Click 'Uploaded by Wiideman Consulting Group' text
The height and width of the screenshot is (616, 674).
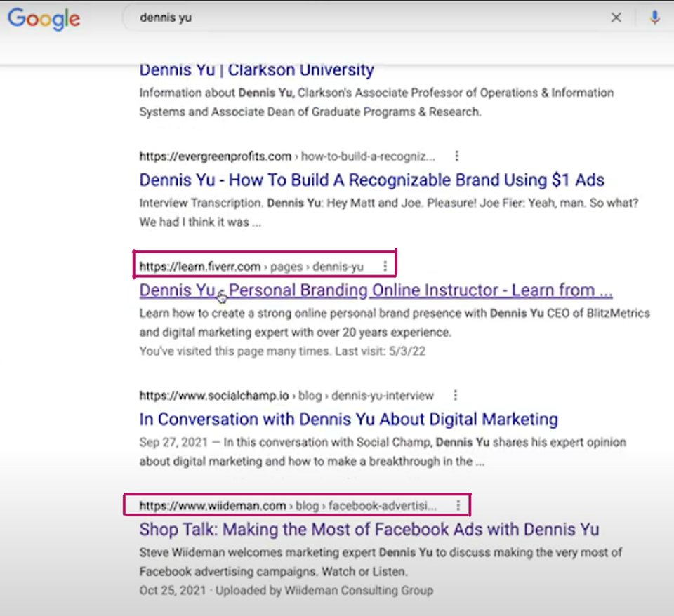point(324,591)
